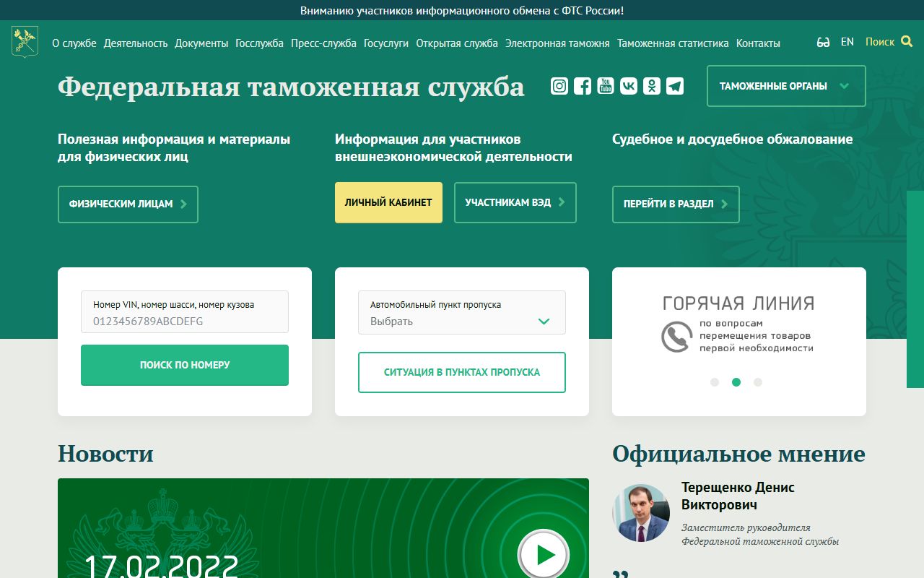Select the second carousel dot
The height and width of the screenshot is (578, 924).
click(x=736, y=382)
